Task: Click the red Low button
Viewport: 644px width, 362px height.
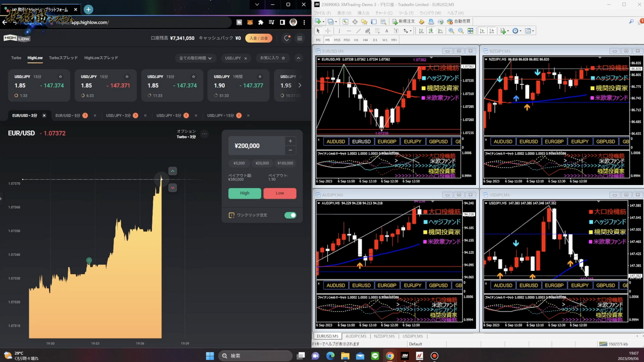Action: (280, 193)
